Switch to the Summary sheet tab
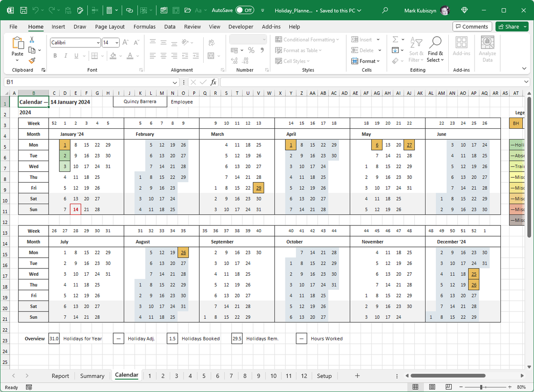Screen dimensions: 534x392 (92, 376)
